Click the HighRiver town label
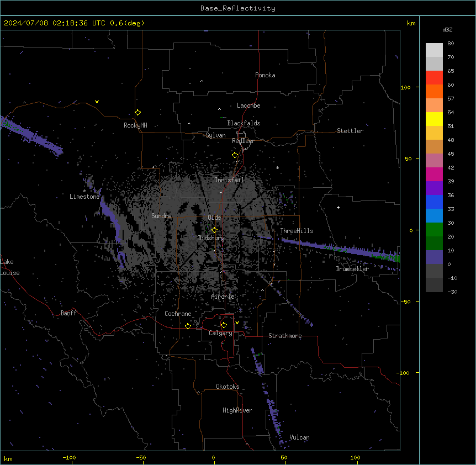 [x=237, y=410]
